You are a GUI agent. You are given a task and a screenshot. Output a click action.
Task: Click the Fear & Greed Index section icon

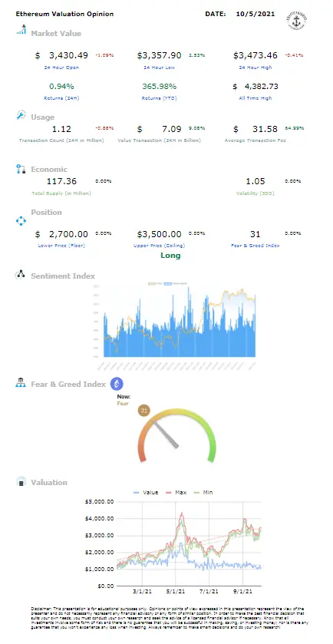tap(21, 384)
